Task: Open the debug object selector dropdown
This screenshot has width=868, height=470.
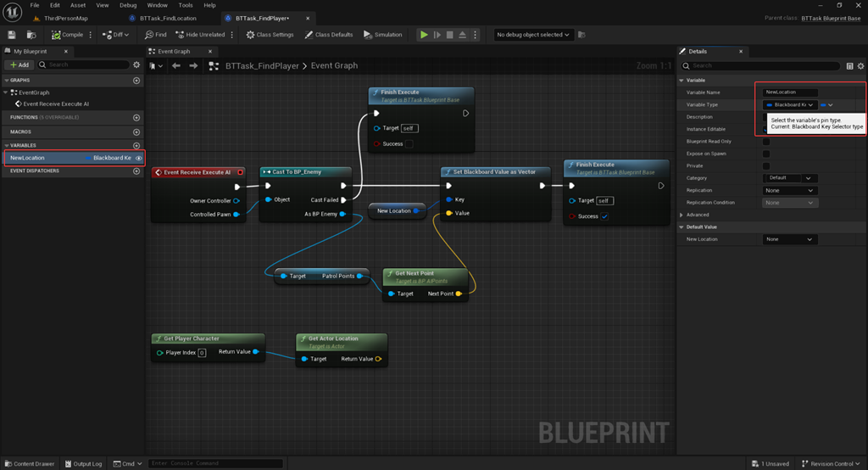Action: (x=532, y=35)
